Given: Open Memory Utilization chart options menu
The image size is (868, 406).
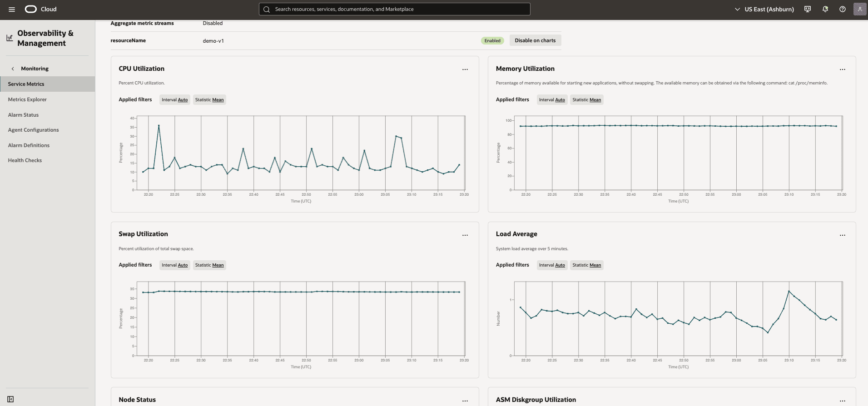Looking at the screenshot, I should pyautogui.click(x=843, y=69).
